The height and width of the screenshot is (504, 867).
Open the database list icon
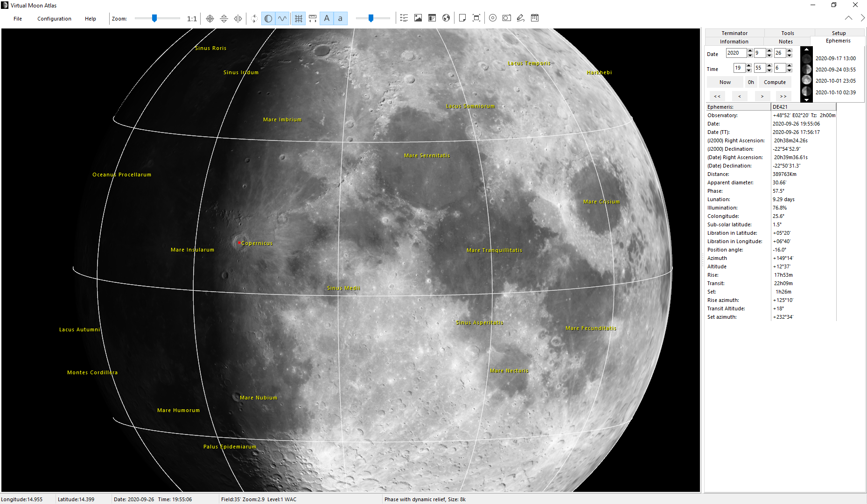click(404, 18)
